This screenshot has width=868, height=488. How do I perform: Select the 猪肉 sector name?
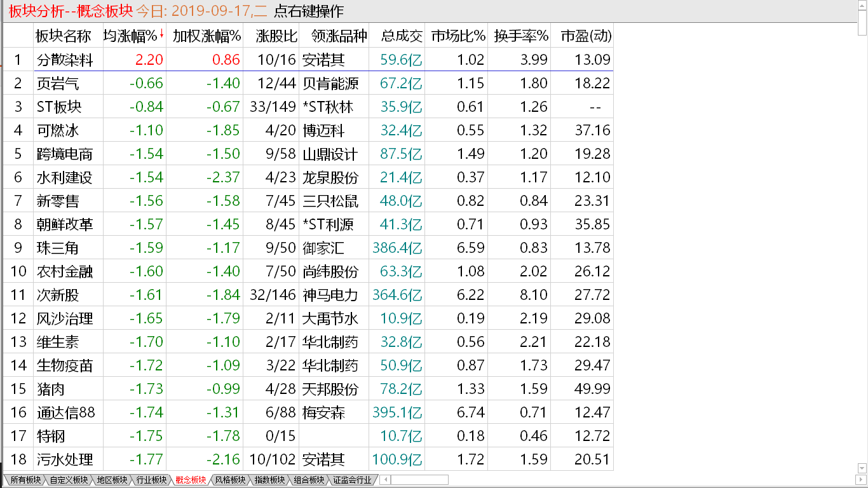[x=50, y=389]
